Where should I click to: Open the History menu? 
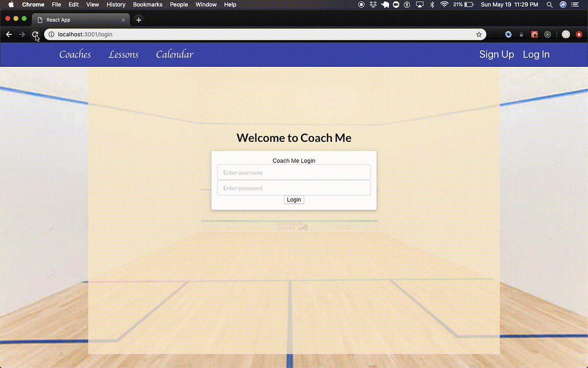coord(116,4)
